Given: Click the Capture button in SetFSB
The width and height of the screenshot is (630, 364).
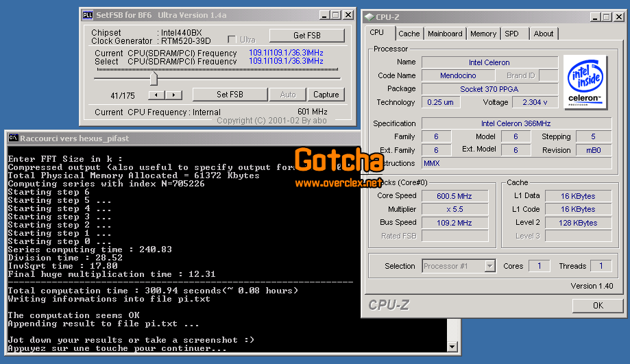Looking at the screenshot, I should pos(326,95).
